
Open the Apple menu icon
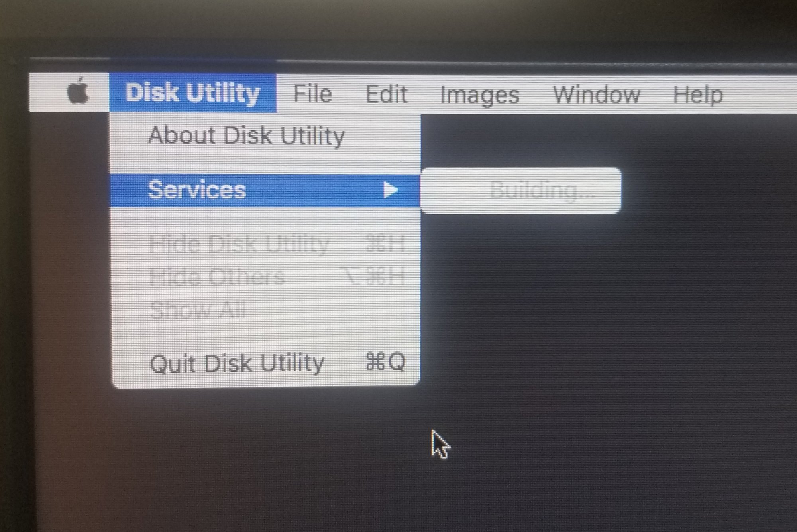pos(78,91)
